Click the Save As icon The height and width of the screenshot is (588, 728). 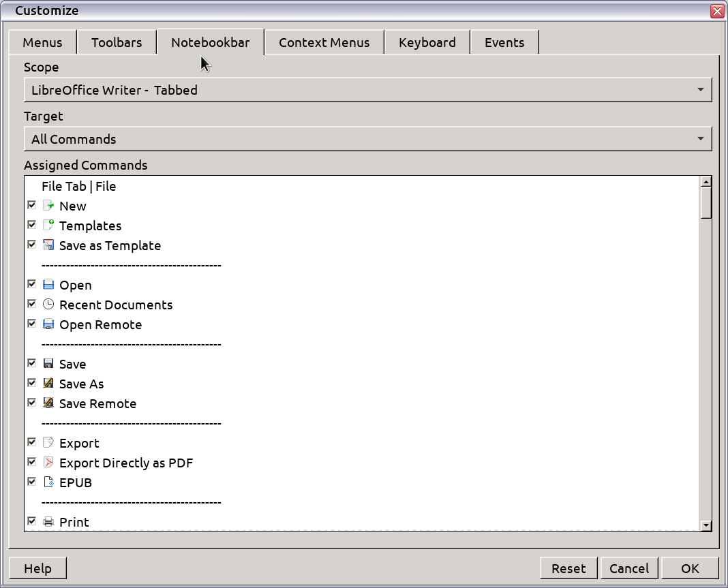click(x=48, y=383)
